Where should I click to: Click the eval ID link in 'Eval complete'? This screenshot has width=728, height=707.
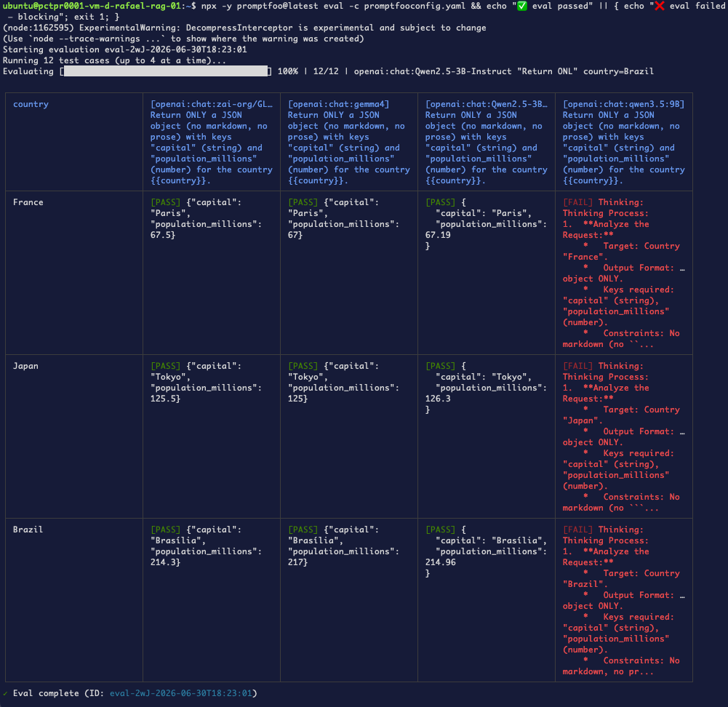(x=180, y=693)
